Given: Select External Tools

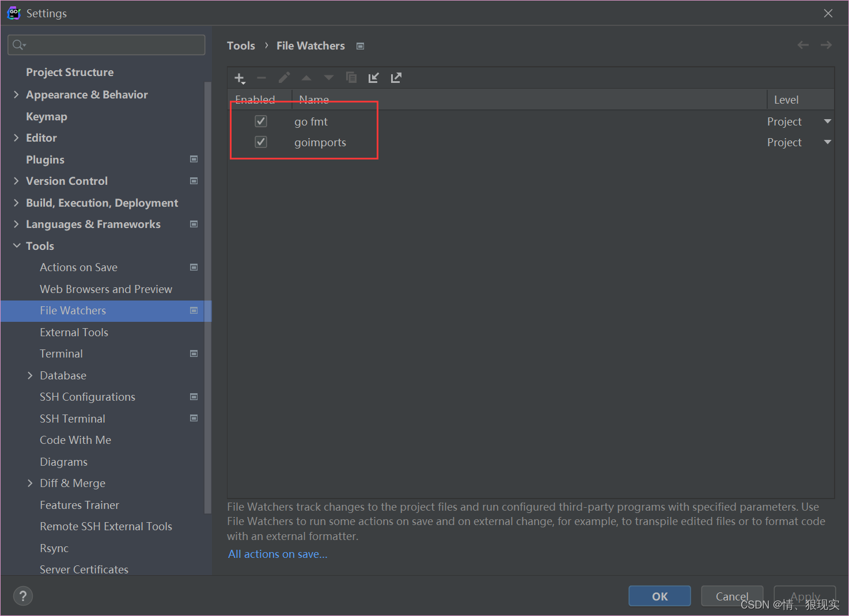Looking at the screenshot, I should pyautogui.click(x=74, y=332).
